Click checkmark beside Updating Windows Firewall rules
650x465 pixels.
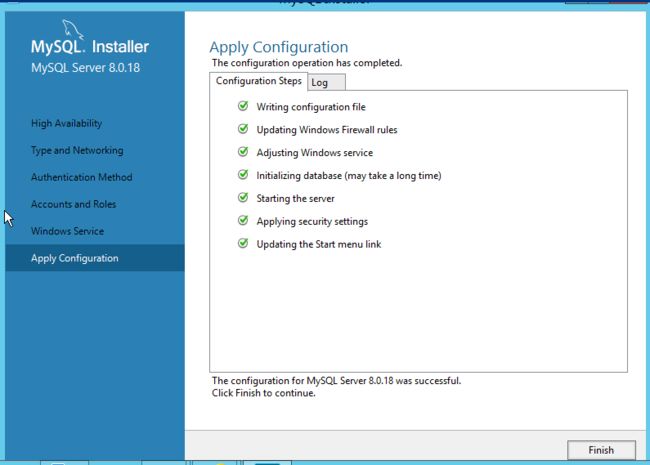243,129
